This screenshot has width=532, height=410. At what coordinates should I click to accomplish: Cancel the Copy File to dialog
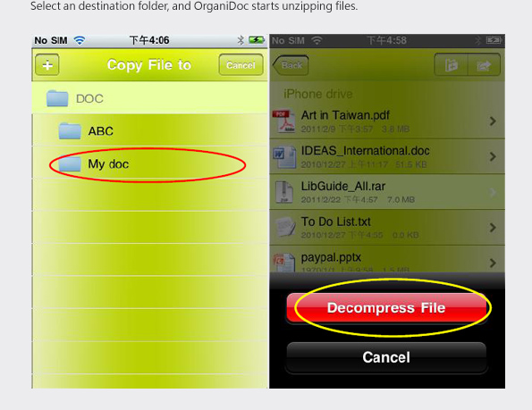[x=241, y=64]
